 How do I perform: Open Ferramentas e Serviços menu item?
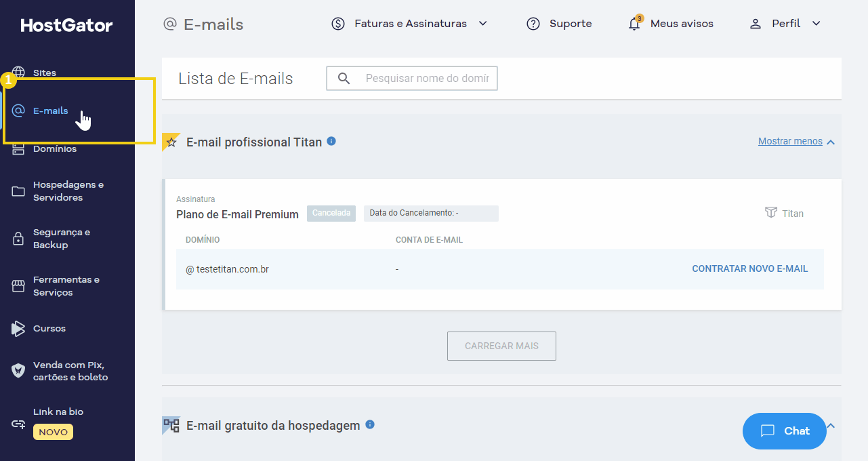[66, 286]
